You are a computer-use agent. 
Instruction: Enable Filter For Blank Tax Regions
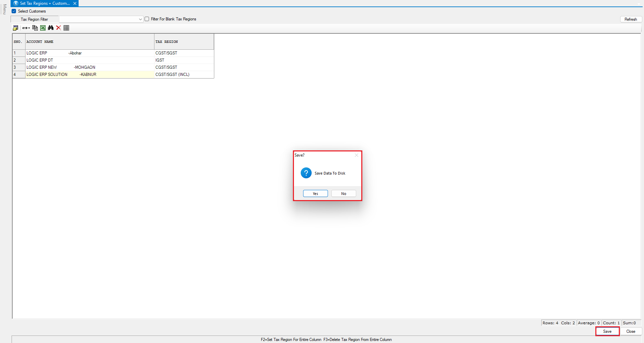147,19
